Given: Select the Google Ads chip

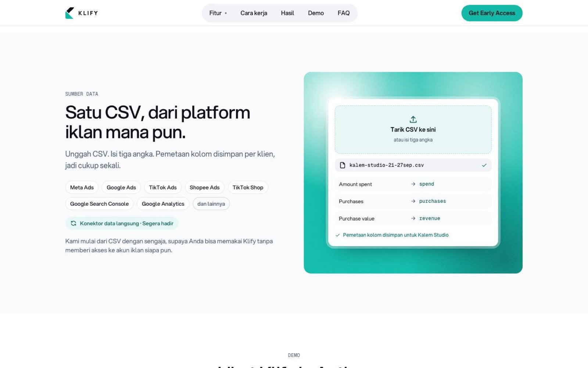Looking at the screenshot, I should click(121, 187).
